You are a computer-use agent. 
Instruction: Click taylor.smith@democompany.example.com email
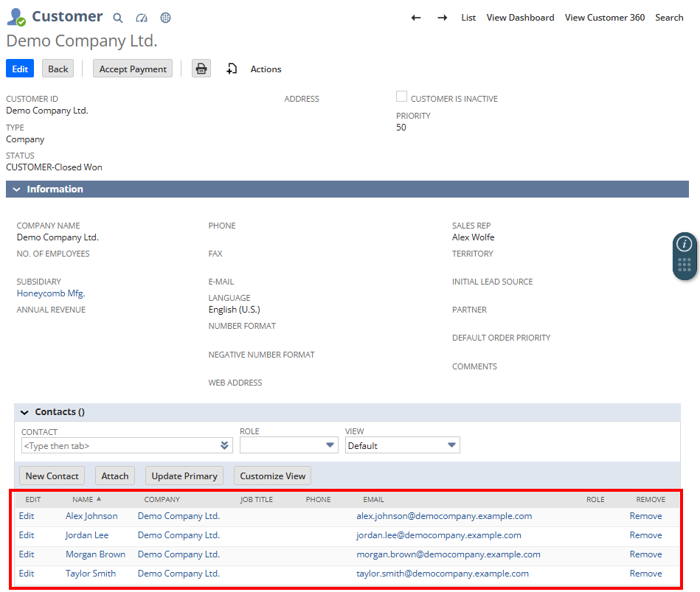[x=443, y=574]
